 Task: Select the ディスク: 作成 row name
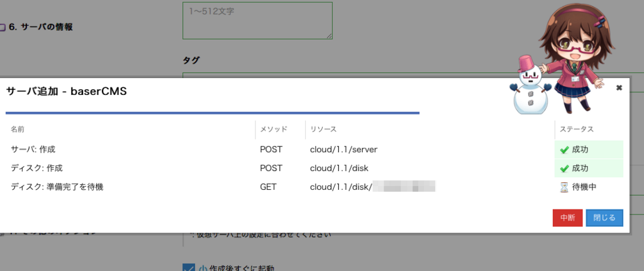(36, 169)
